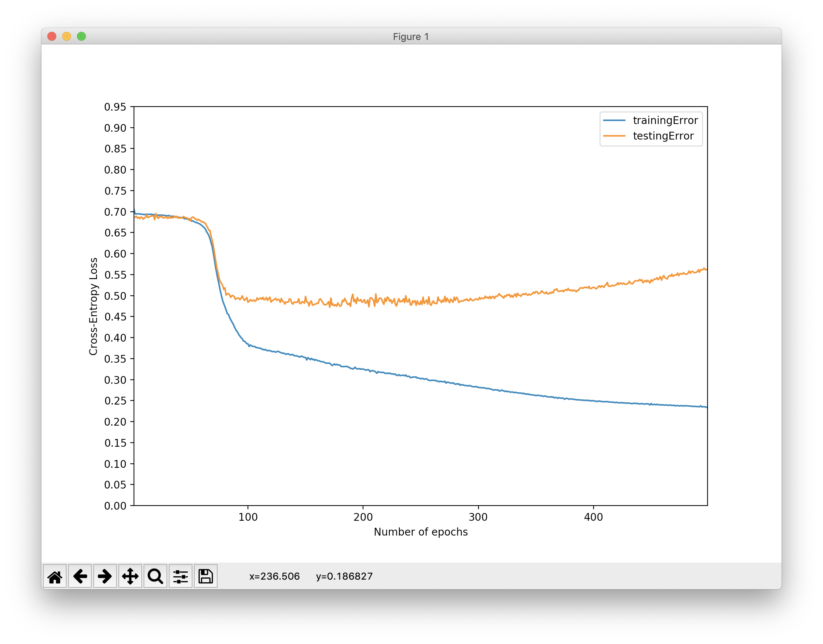The width and height of the screenshot is (823, 644).
Task: Click the 200 tick label on x-axis
Action: pyautogui.click(x=363, y=517)
